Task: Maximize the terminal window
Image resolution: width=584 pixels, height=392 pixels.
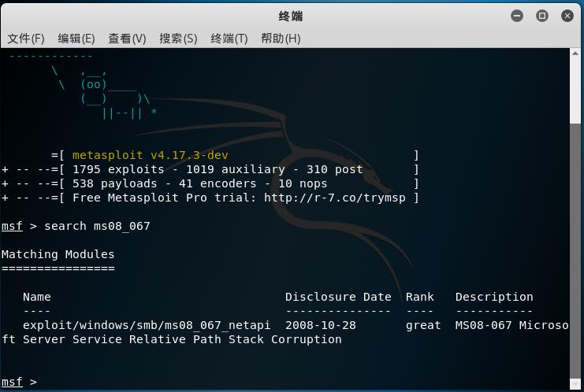Action: 542,16
